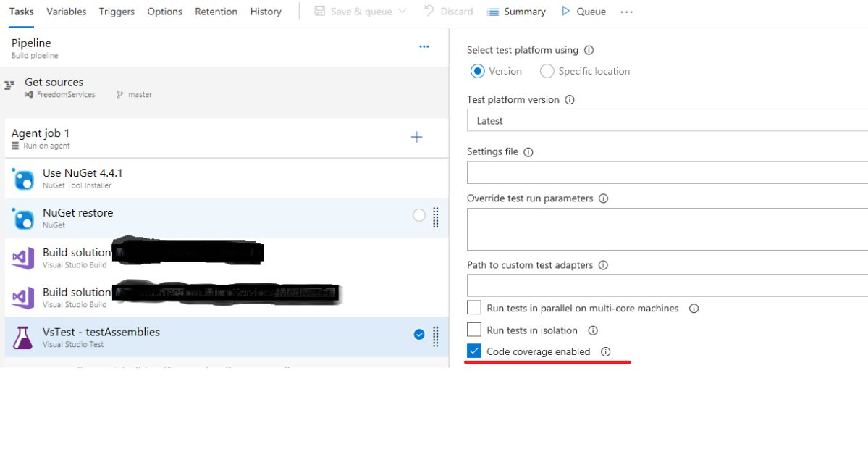Select the Use NuGet 4.4.1 task

227,178
